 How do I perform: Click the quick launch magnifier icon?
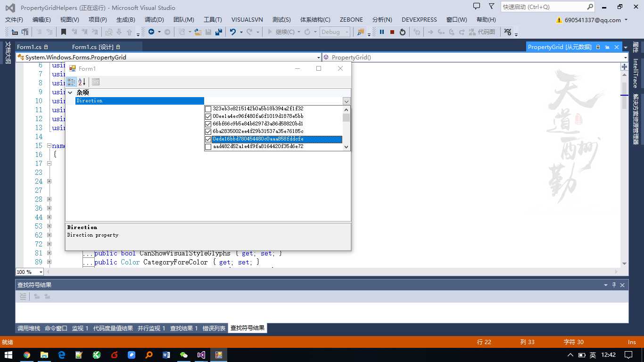pos(590,7)
